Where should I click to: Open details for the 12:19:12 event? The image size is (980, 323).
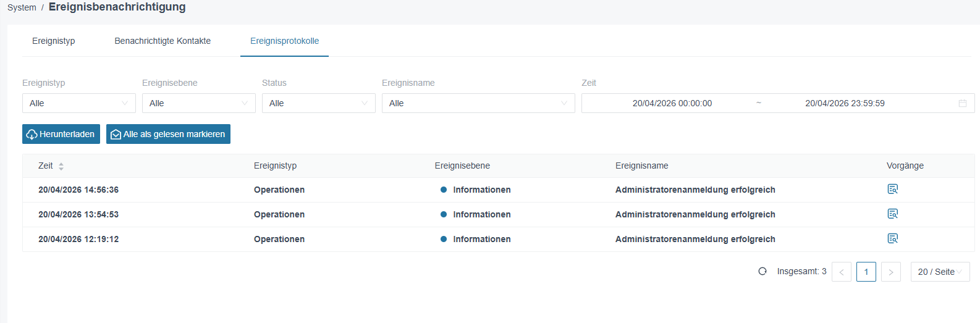click(x=892, y=238)
